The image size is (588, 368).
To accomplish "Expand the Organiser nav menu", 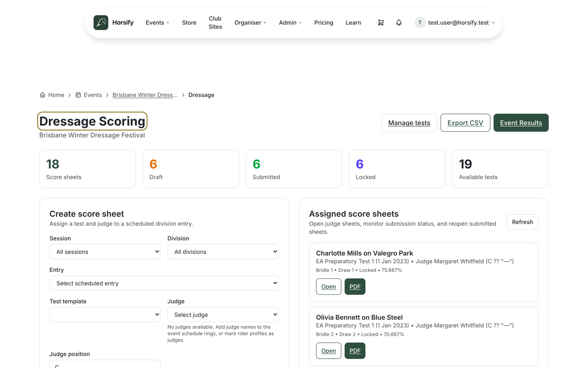I will [x=250, y=22].
